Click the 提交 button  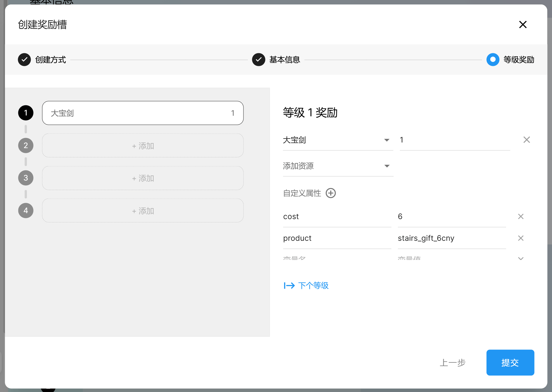pyautogui.click(x=510, y=362)
